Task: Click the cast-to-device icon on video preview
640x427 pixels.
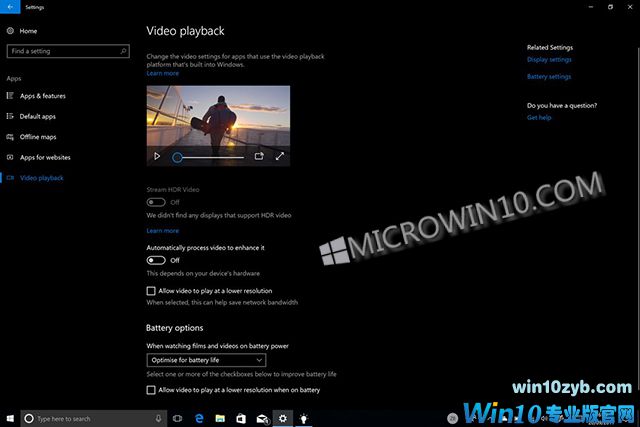Action: pos(259,156)
